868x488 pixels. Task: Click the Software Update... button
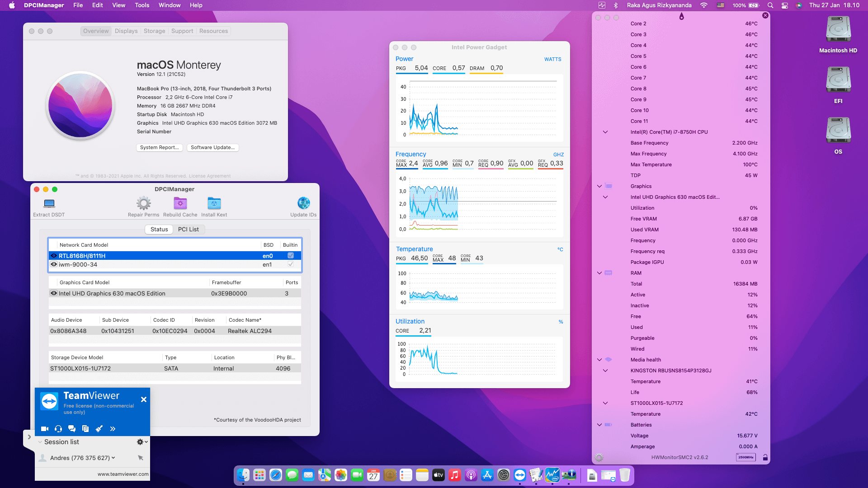212,147
